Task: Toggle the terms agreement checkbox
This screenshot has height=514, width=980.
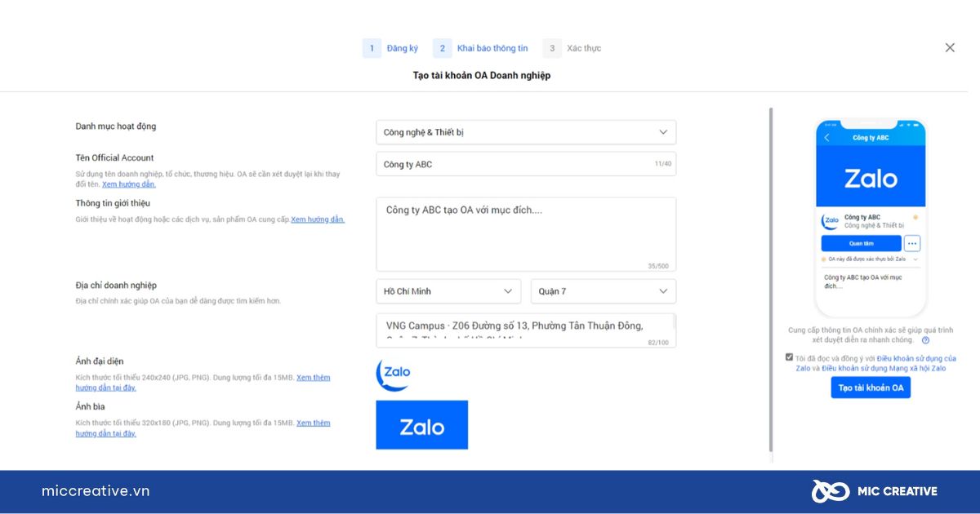Action: [789, 357]
